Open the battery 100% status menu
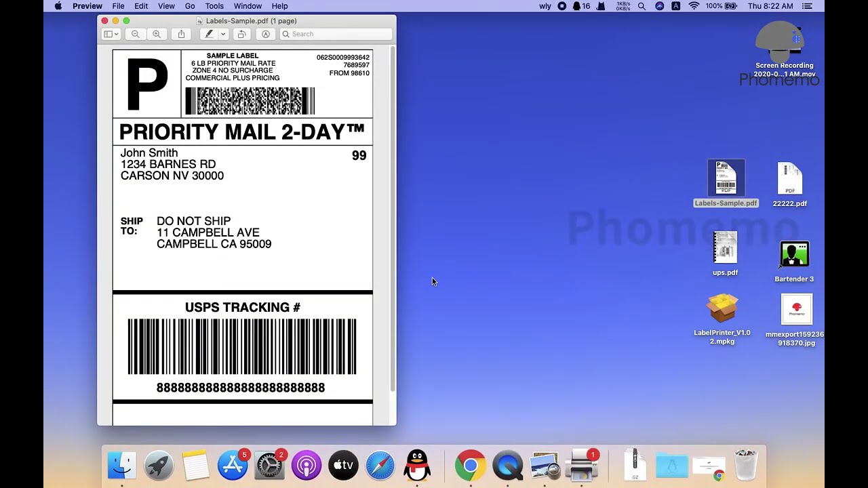Image resolution: width=868 pixels, height=488 pixels. (x=721, y=6)
